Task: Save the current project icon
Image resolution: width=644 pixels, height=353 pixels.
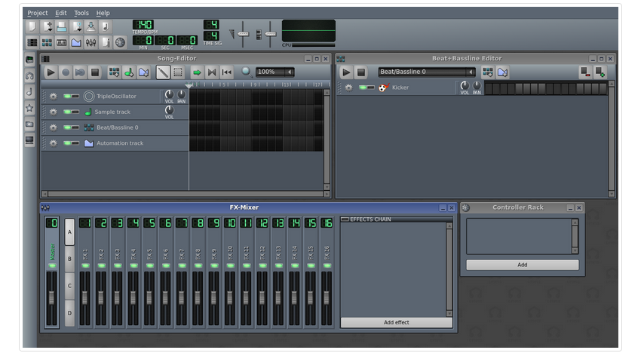Action: 90,27
